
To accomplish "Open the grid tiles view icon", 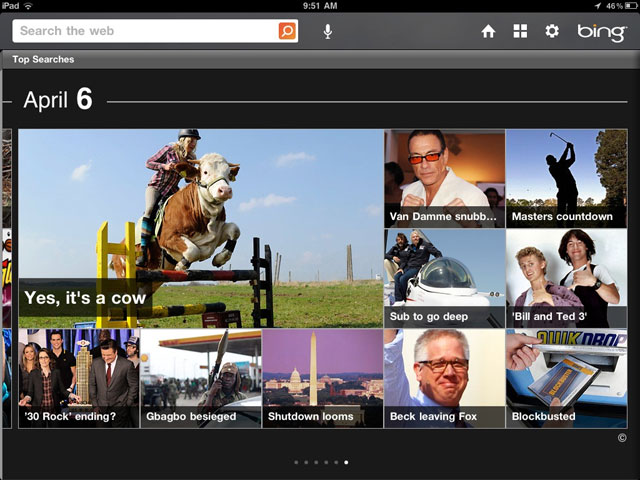I will coord(520,31).
